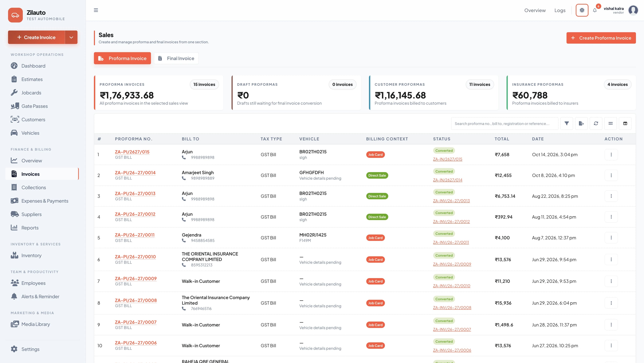Viewport: 644px width, 363px height.
Task: Go to Jobcards in sidebar
Action: 31,93
